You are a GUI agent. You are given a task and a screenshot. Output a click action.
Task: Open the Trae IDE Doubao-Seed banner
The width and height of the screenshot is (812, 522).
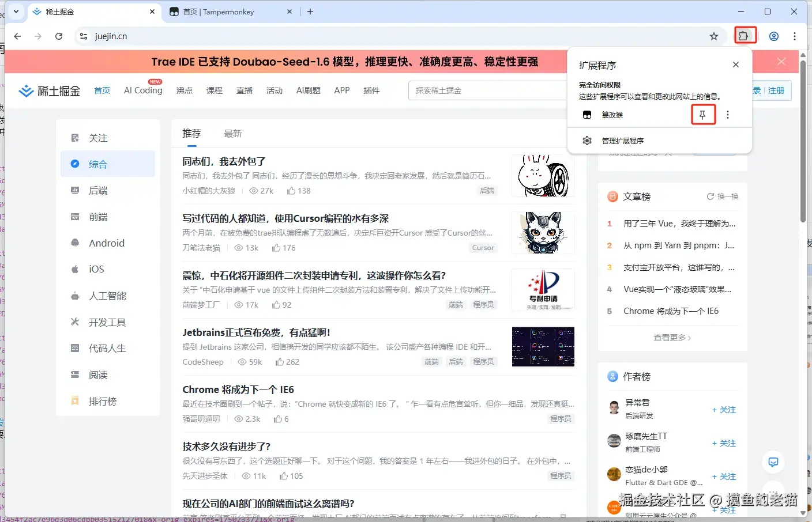pyautogui.click(x=345, y=62)
